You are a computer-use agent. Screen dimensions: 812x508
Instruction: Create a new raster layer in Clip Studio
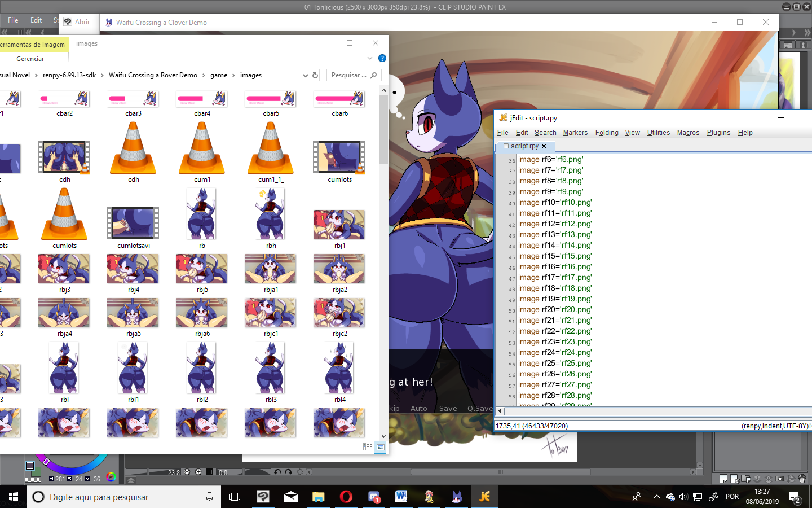coord(723,479)
